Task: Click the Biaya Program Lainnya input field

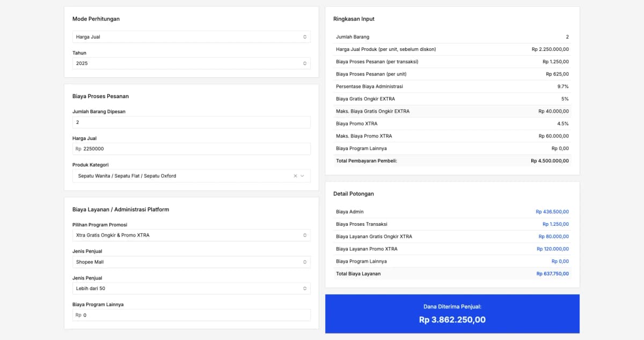Action: coord(191,315)
